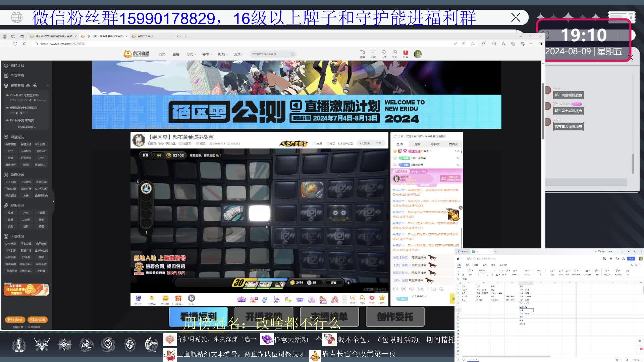Click the 百宝箱 treasure chest icon
Image resolution: width=644 pixels, height=362 pixels.
pyautogui.click(x=165, y=298)
